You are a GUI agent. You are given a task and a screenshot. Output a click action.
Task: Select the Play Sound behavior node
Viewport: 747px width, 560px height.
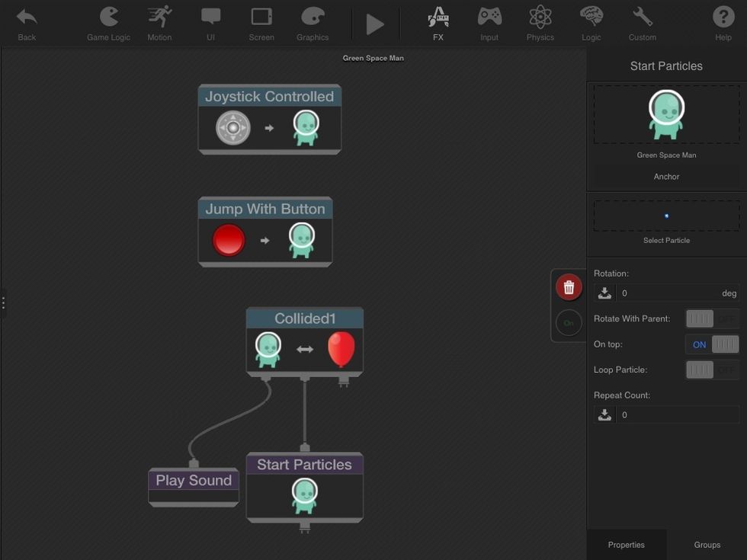(x=194, y=481)
